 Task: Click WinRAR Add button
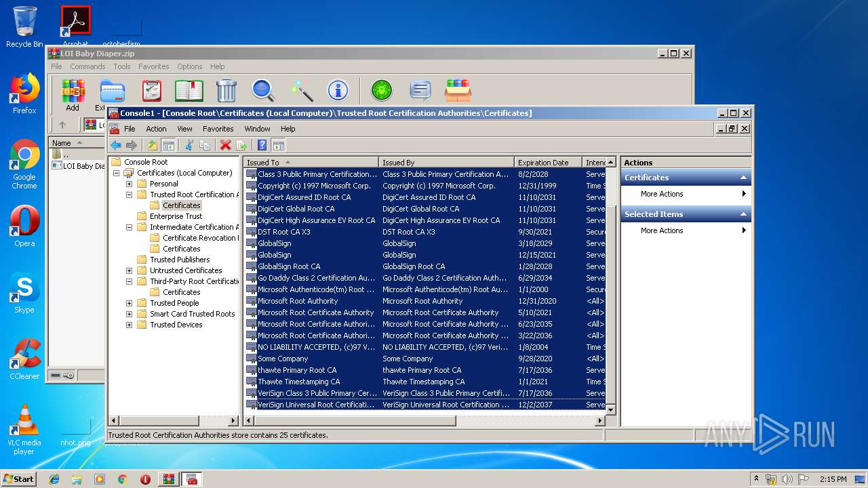pos(73,96)
